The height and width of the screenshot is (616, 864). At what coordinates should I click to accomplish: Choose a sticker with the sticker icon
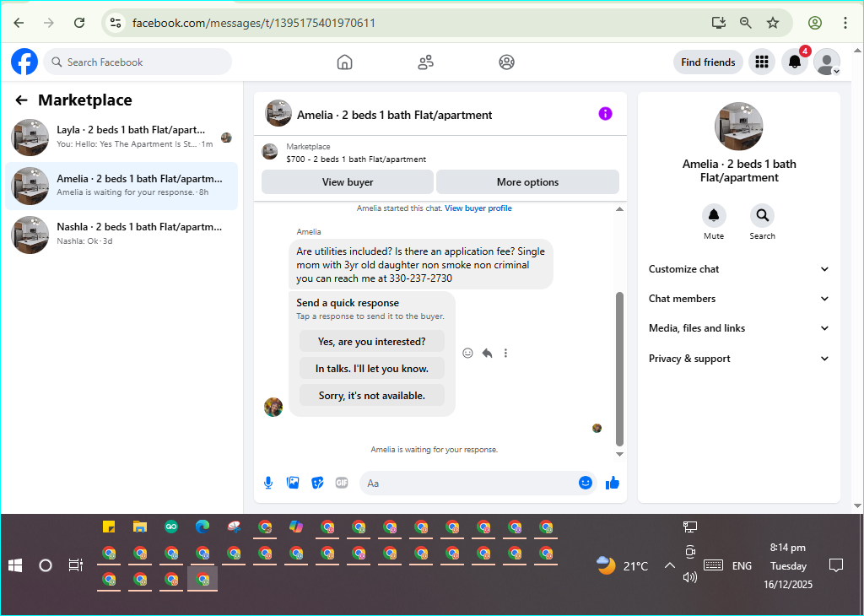point(317,484)
